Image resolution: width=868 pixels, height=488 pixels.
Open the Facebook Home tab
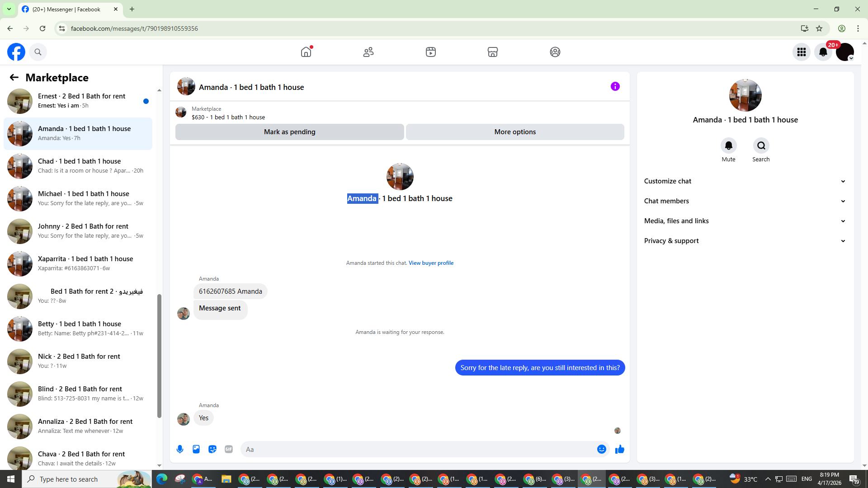tap(306, 52)
